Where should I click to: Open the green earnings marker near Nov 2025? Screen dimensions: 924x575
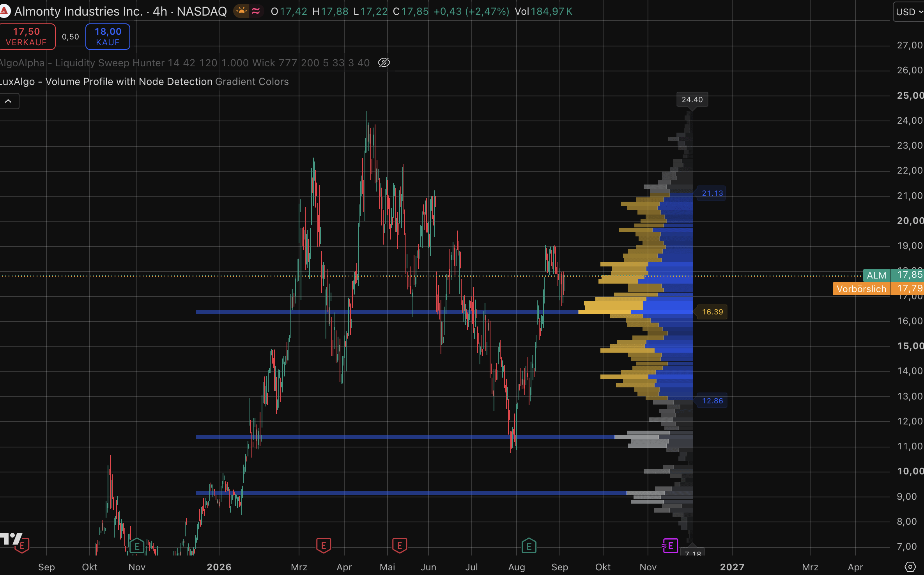coord(137,546)
